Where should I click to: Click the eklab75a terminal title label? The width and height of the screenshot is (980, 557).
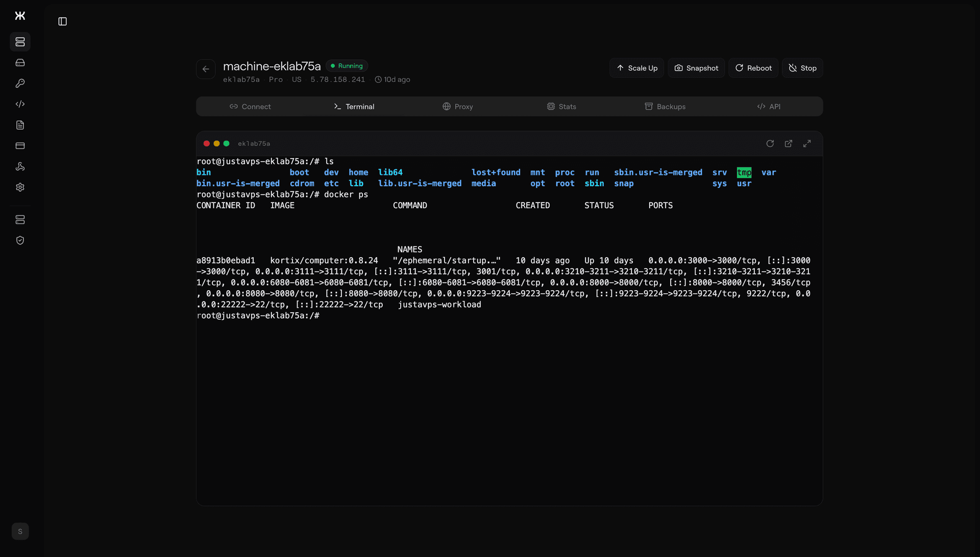(254, 144)
